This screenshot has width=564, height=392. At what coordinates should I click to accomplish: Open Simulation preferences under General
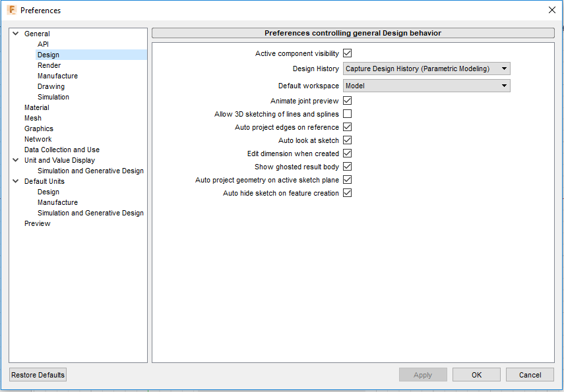53,97
